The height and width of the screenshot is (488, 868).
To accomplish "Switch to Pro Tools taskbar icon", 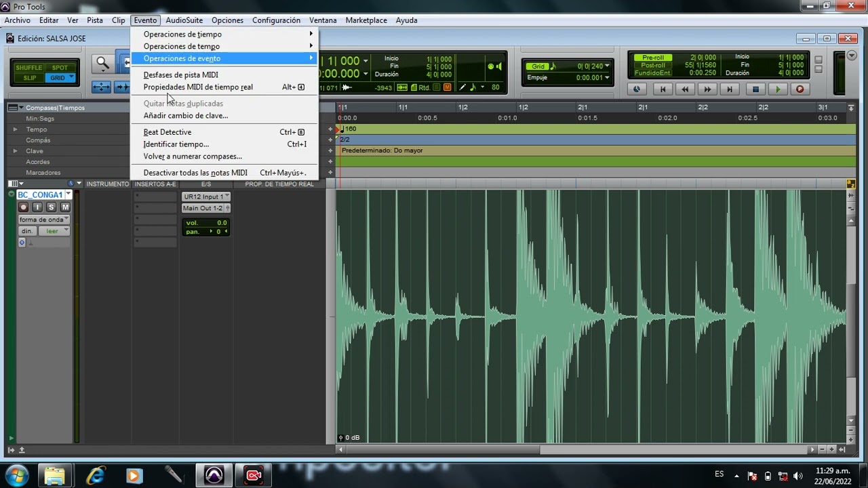I will click(214, 475).
